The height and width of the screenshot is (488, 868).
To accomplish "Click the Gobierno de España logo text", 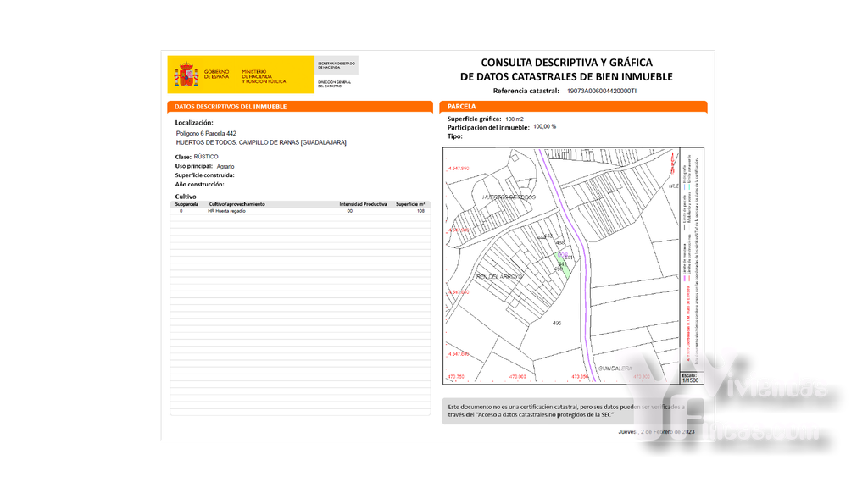I will pos(216,75).
